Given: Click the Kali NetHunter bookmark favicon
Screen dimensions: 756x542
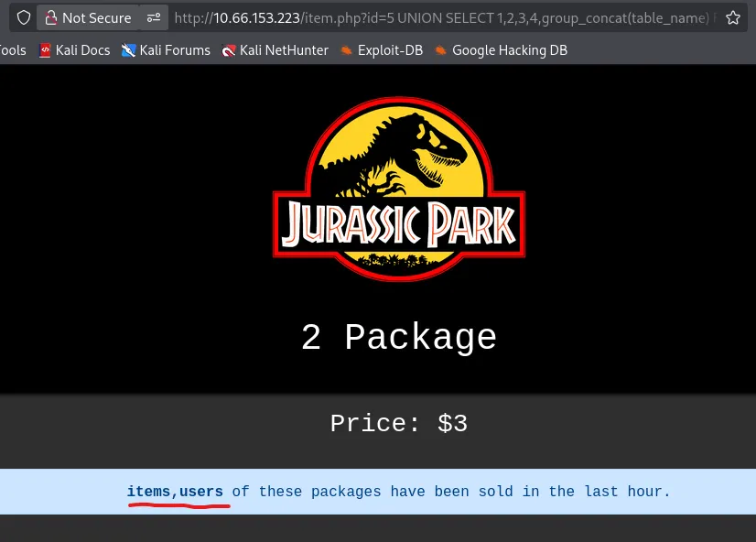Looking at the screenshot, I should tap(229, 50).
